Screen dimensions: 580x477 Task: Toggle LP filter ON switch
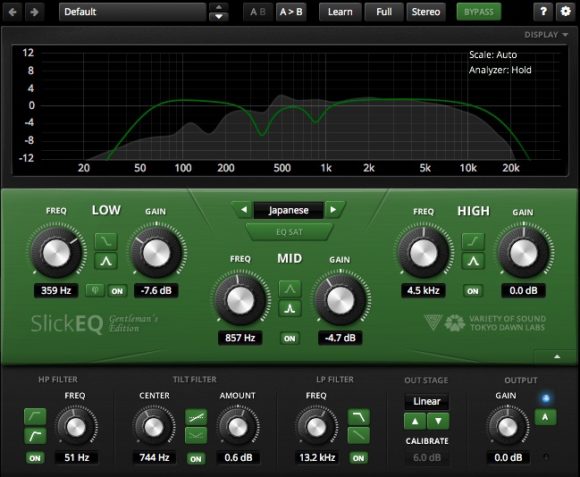click(x=358, y=458)
